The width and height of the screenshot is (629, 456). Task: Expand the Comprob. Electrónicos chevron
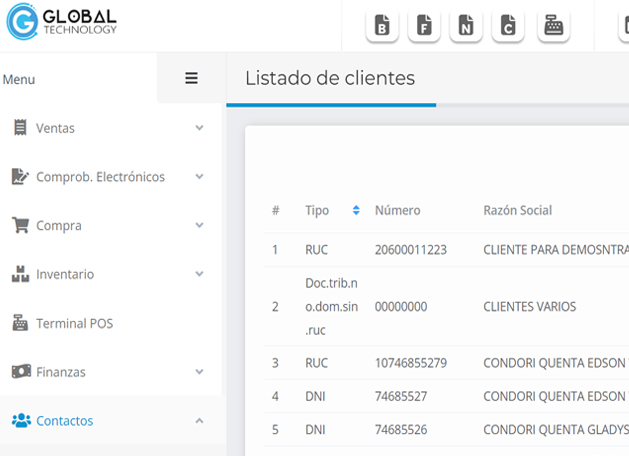199,176
